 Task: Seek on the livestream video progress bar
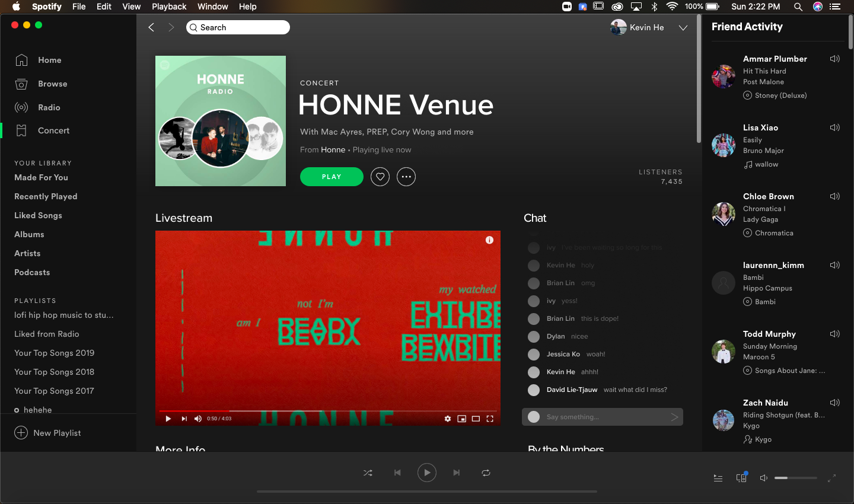pyautogui.click(x=327, y=410)
